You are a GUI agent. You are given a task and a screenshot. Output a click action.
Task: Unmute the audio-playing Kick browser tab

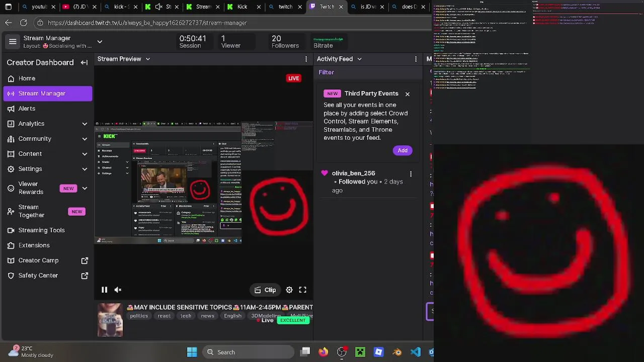coord(158,7)
